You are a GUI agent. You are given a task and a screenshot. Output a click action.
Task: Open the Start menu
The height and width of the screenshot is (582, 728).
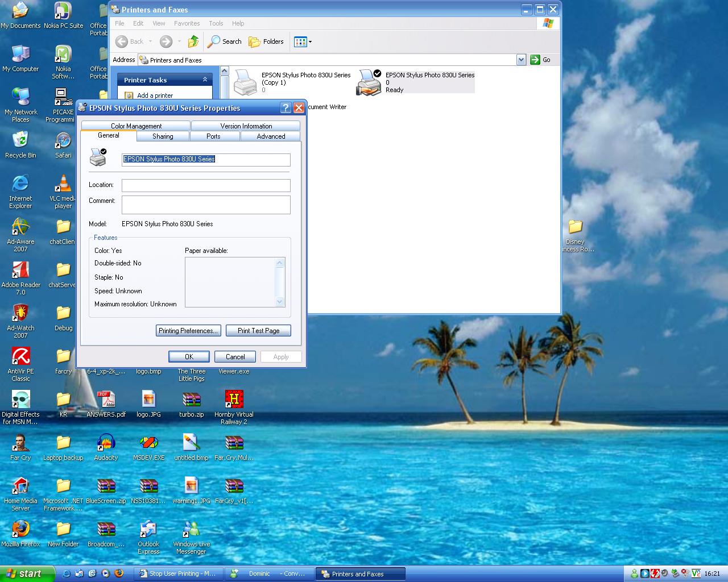tap(27, 573)
